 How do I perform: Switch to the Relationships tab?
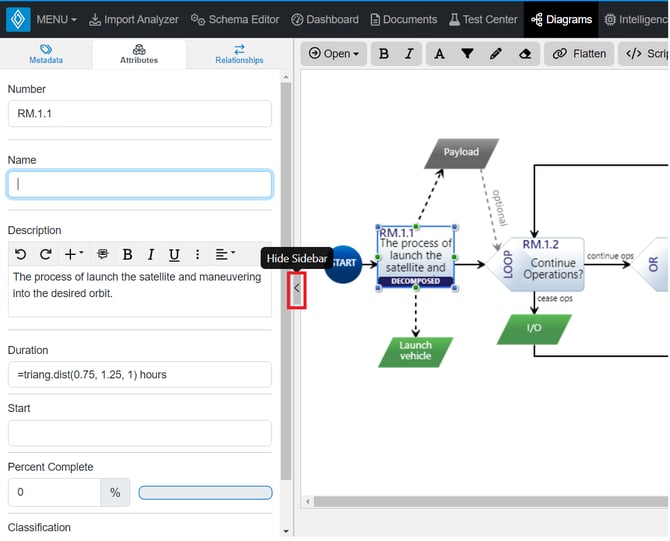pos(239,54)
